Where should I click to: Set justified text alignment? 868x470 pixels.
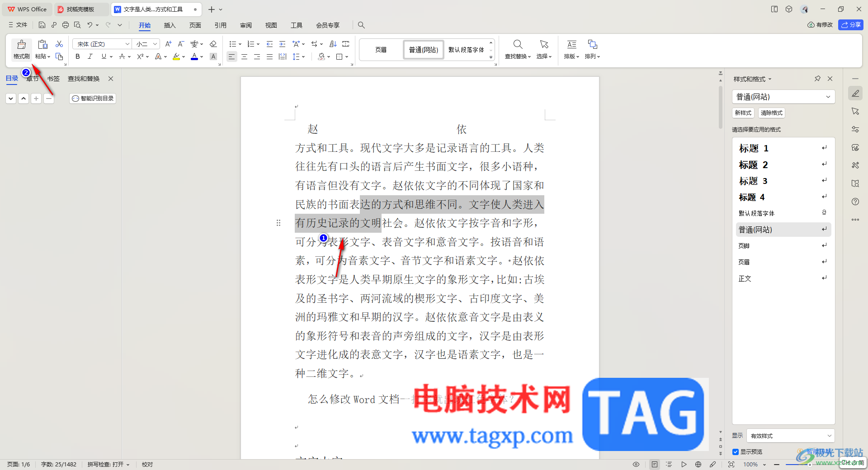269,56
